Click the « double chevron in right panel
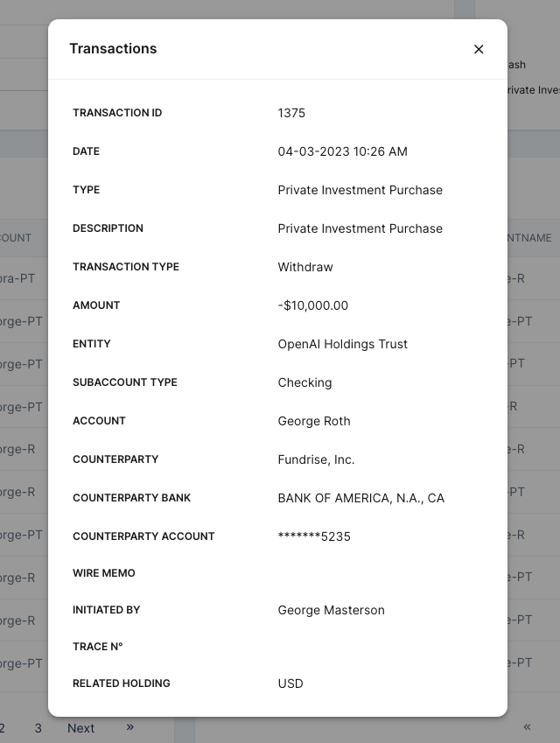This screenshot has height=743, width=560. pos(527,727)
